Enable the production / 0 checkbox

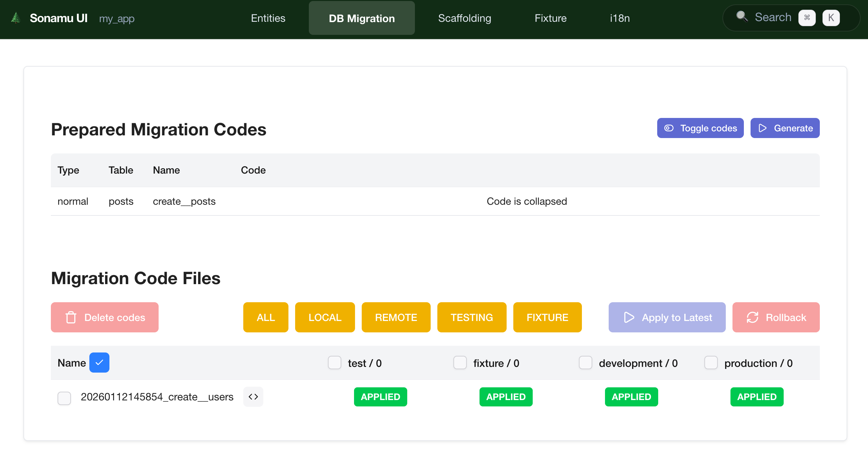711,363
